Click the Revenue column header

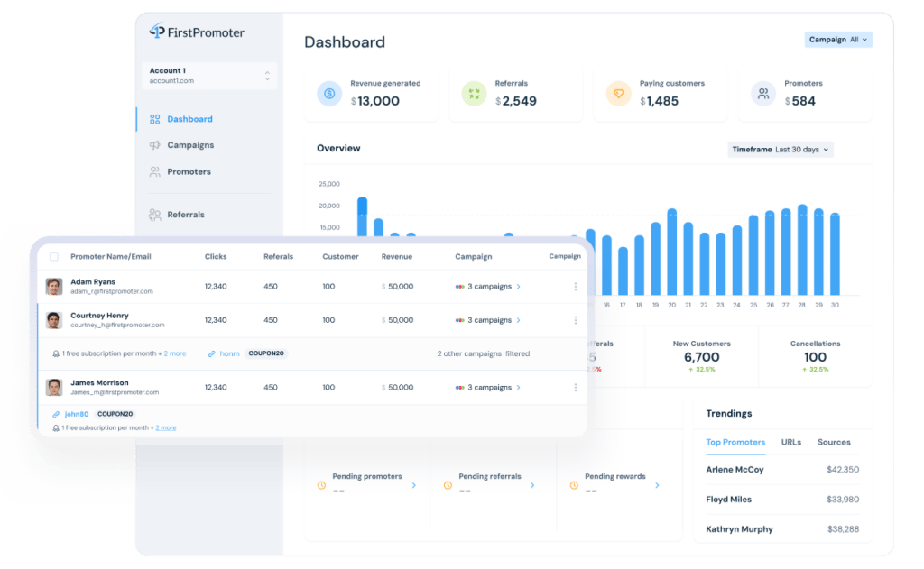tap(397, 257)
